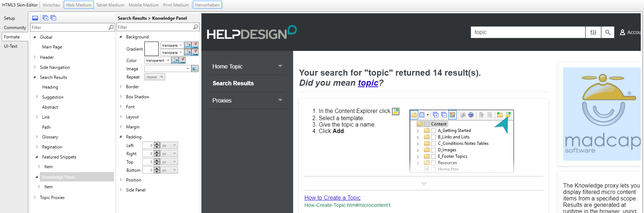This screenshot has width=644, height=213.
Task: Expand the Home Topic menu arrow
Action: click(280, 66)
